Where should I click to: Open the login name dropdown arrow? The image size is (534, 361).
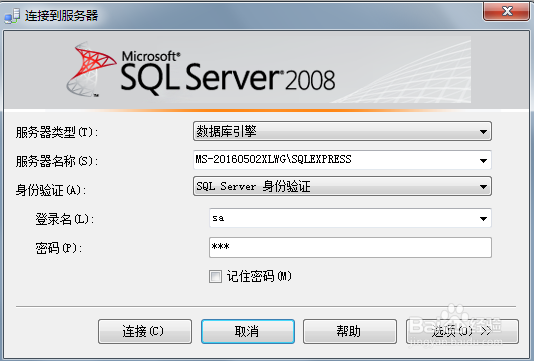[483, 218]
